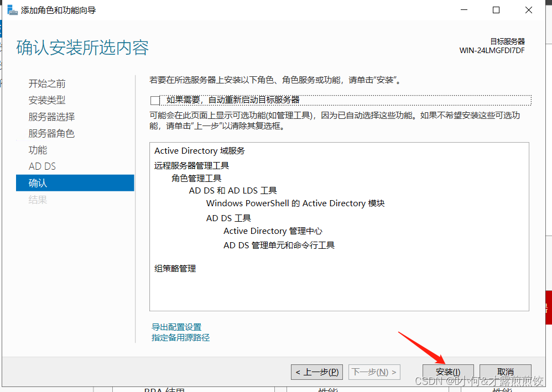
Task: Click the 取消 button
Action: click(x=506, y=372)
